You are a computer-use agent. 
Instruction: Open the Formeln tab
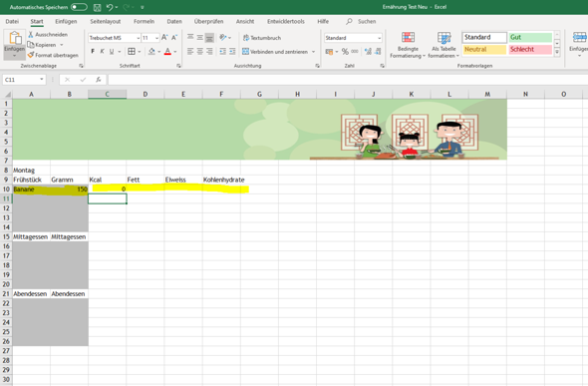tap(144, 21)
